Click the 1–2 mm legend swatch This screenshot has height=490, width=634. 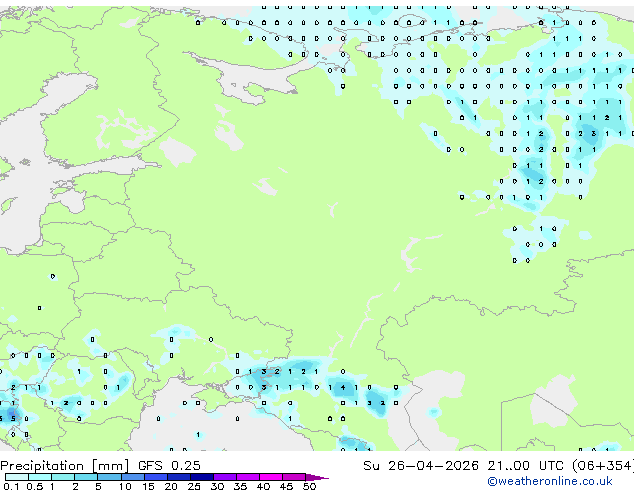point(63,477)
